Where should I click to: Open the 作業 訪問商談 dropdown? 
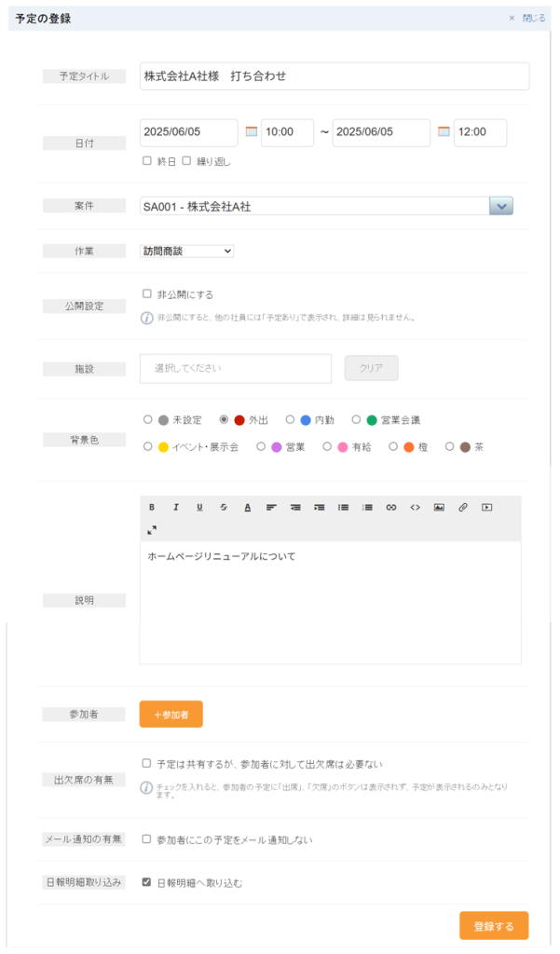click(x=187, y=251)
